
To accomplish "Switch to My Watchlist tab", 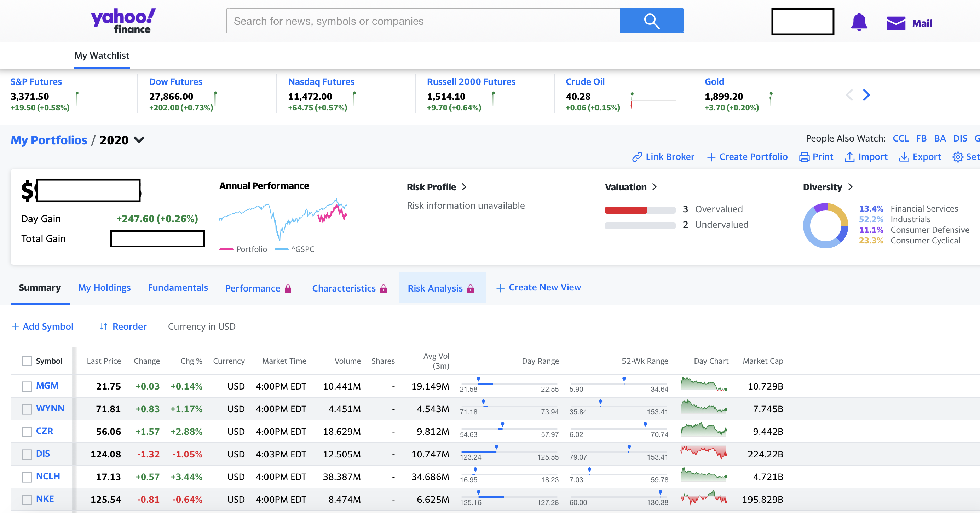I will 102,56.
